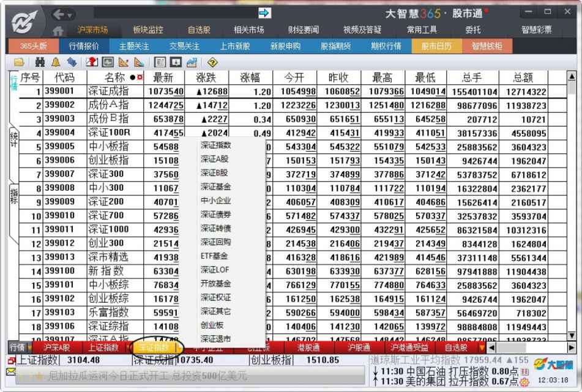The height and width of the screenshot is (392, 582).
Task: Click the yellow diamond help icon
Action: pyautogui.click(x=212, y=62)
